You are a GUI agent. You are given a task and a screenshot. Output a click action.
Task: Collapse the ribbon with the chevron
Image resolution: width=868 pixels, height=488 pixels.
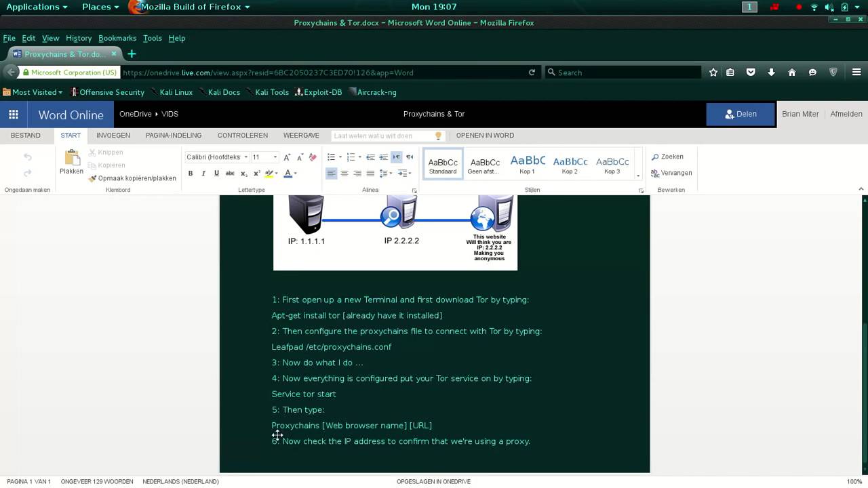pos(861,190)
